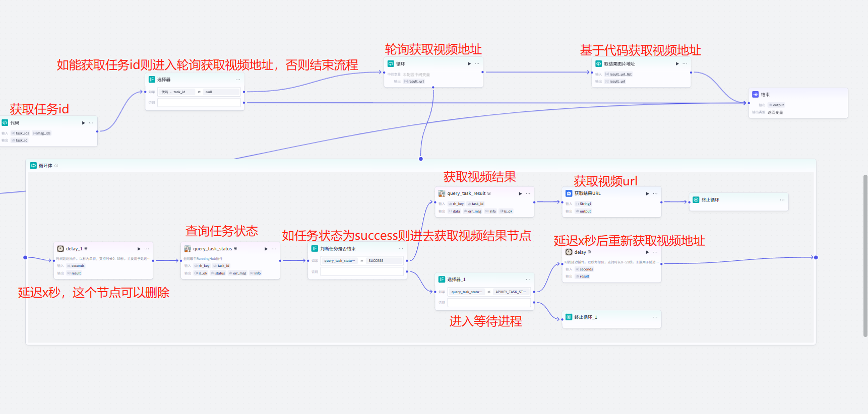Screen dimensions: 868x414
Task: Open the 代码 node more options menu
Action: point(91,123)
